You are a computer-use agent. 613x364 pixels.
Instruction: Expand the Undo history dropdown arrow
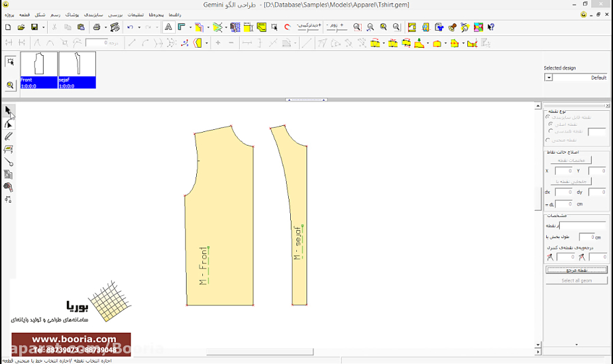pyautogui.click(x=139, y=27)
